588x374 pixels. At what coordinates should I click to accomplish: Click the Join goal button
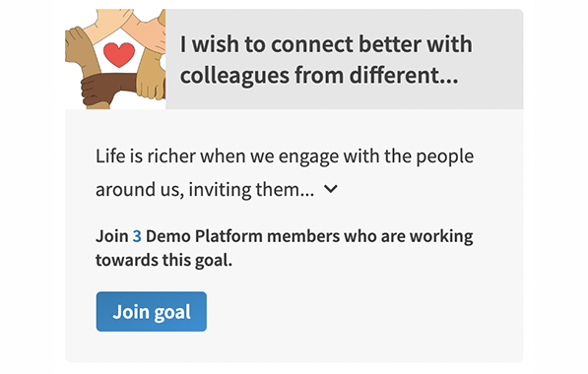pyautogui.click(x=151, y=311)
